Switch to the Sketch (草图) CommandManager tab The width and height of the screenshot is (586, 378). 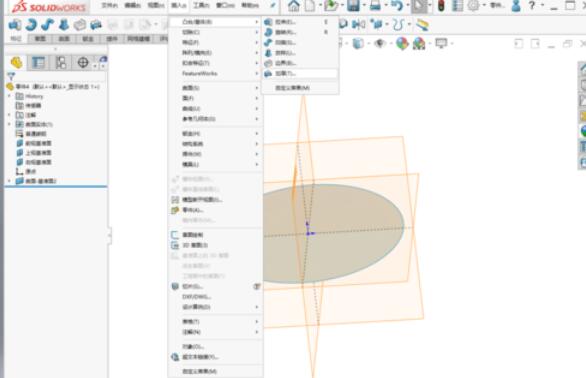coord(40,39)
